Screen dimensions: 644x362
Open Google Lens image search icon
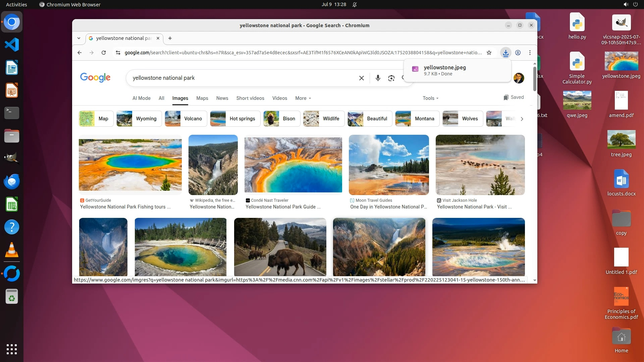tap(391, 78)
